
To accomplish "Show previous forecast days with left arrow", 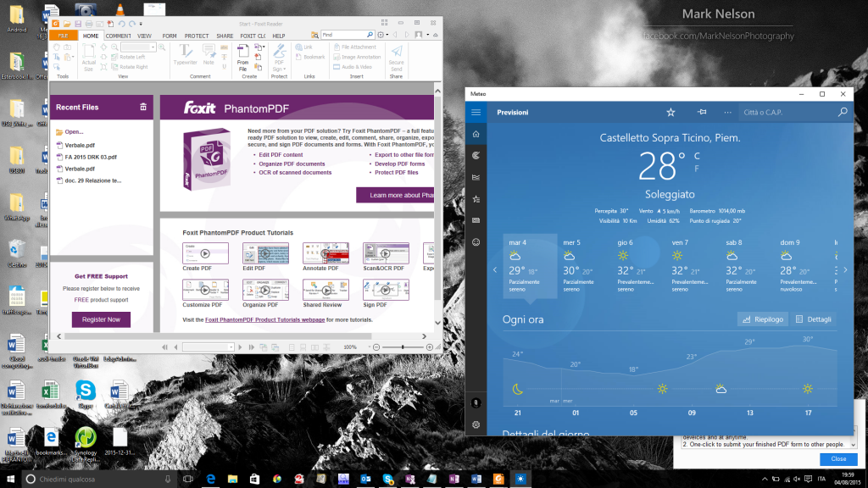I will (x=495, y=270).
